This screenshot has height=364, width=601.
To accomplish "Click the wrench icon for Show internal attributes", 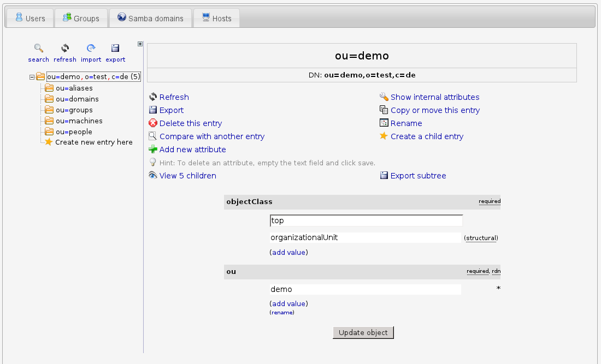I will pos(384,97).
